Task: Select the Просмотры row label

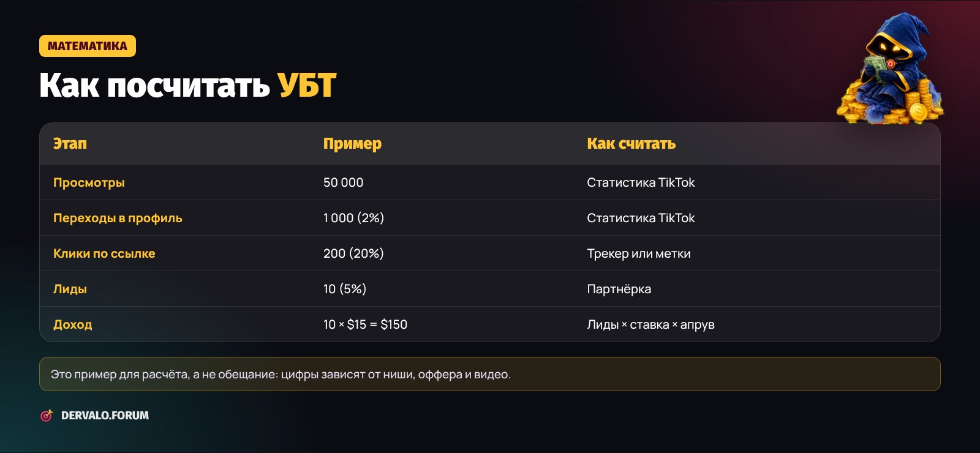Action: tap(89, 182)
